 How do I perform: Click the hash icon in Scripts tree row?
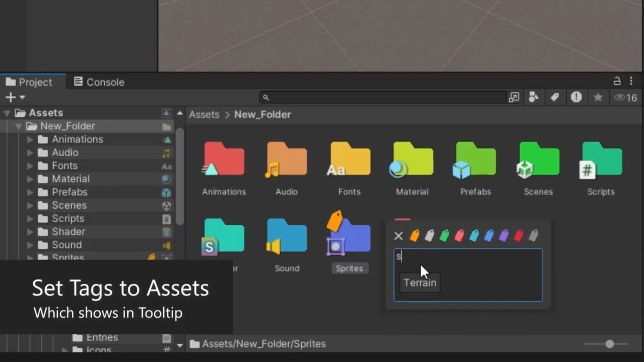pos(166,219)
